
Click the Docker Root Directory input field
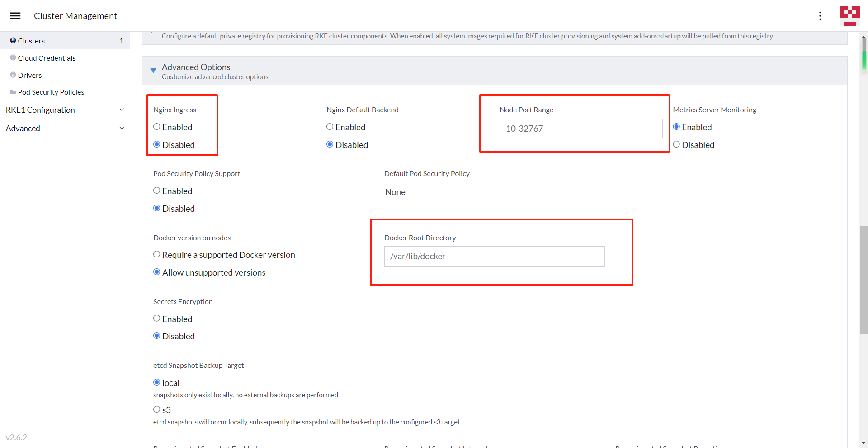pos(494,256)
